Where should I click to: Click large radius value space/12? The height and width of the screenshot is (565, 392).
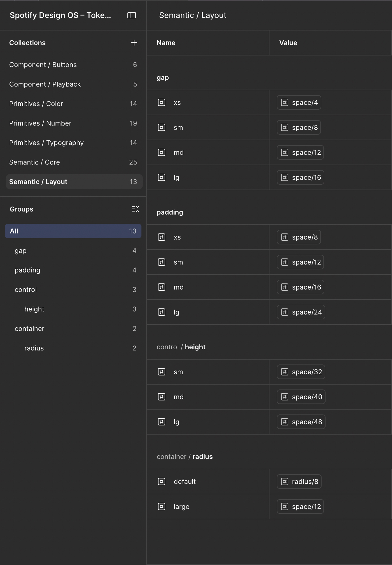pos(301,506)
